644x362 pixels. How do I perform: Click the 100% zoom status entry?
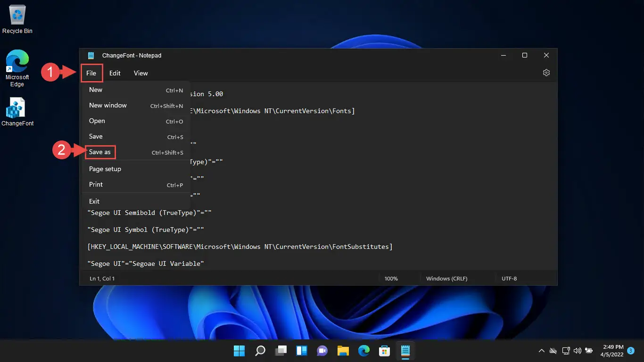point(391,279)
